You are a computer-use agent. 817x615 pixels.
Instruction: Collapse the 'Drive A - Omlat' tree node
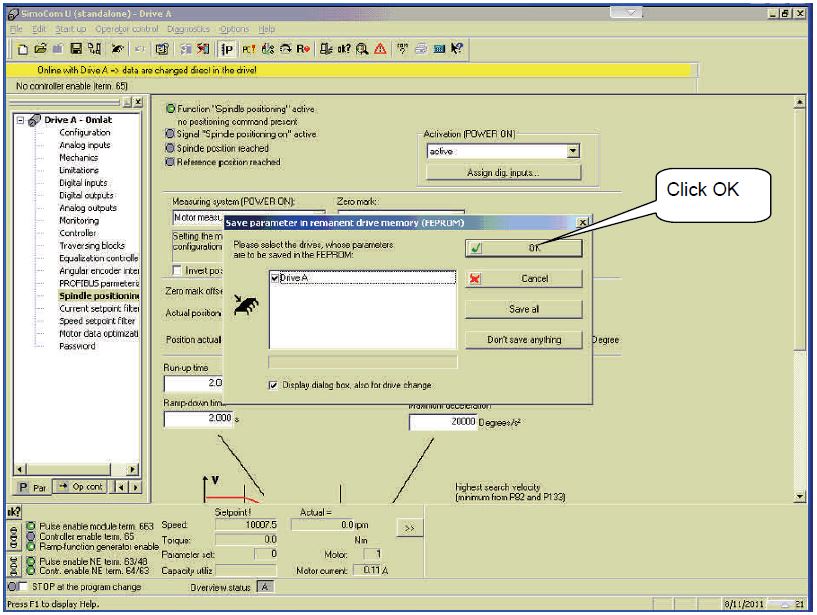tap(20, 120)
